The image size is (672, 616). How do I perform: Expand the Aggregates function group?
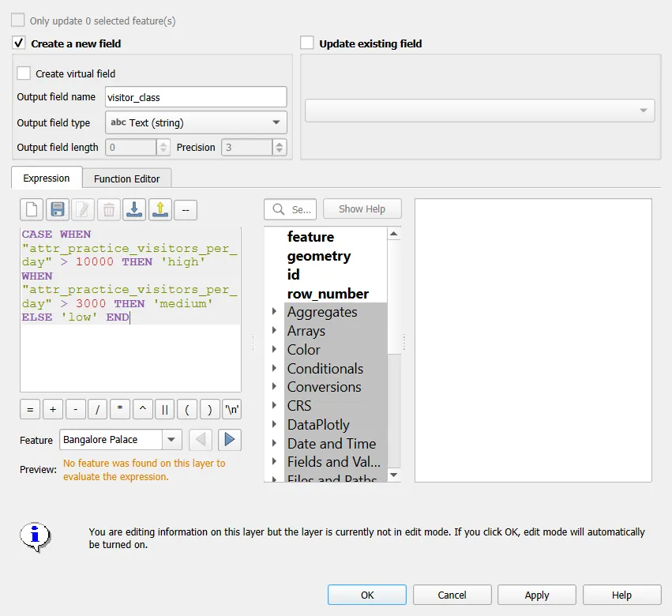coord(274,312)
